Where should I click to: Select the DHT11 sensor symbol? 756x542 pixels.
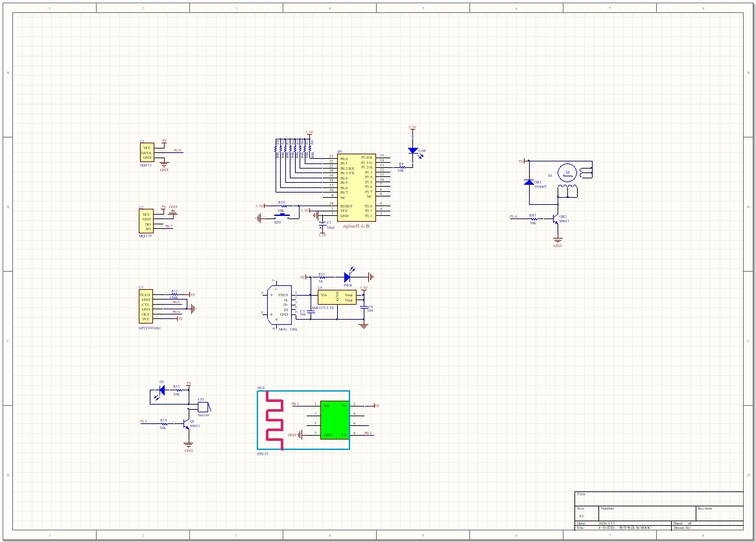148,154
